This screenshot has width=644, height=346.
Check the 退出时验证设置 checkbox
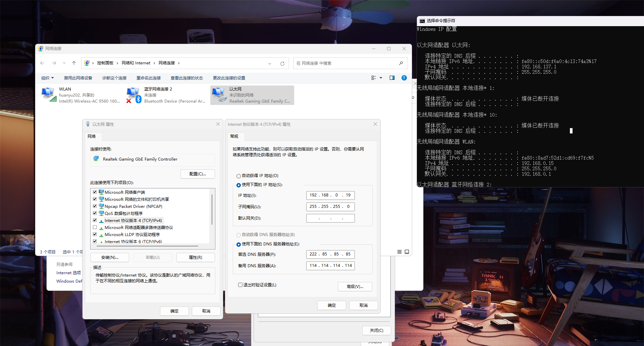[x=240, y=285]
